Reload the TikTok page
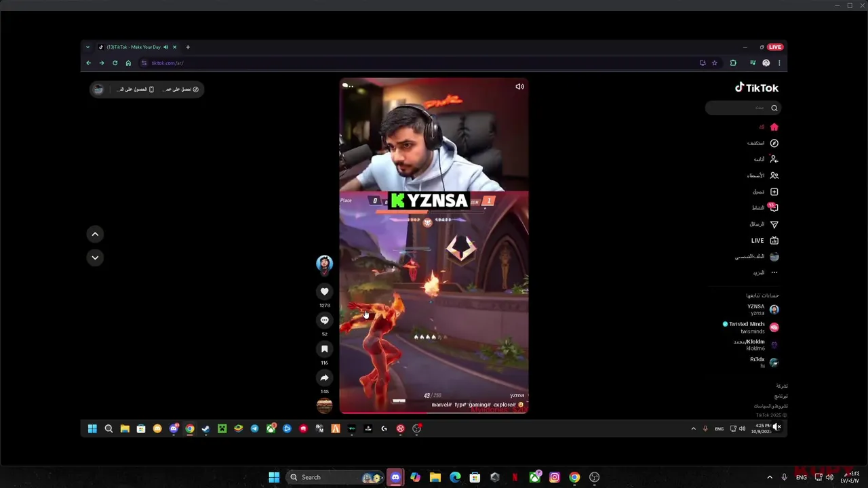 click(115, 63)
